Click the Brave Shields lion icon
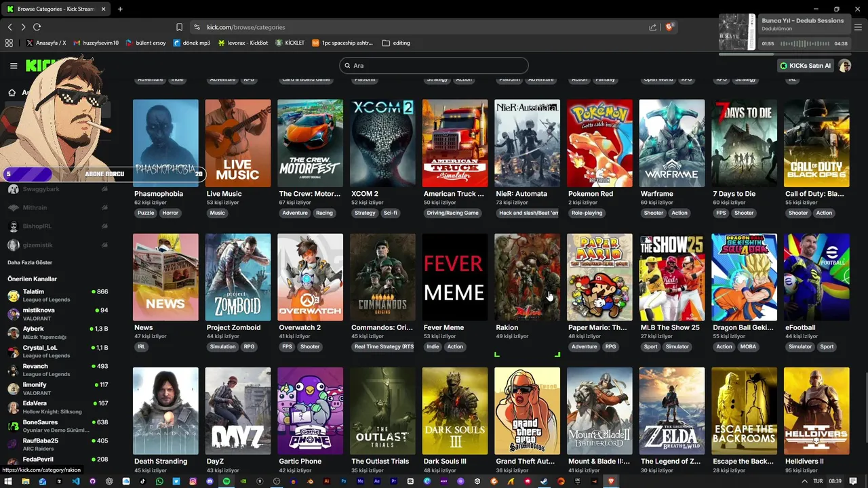 coord(669,27)
